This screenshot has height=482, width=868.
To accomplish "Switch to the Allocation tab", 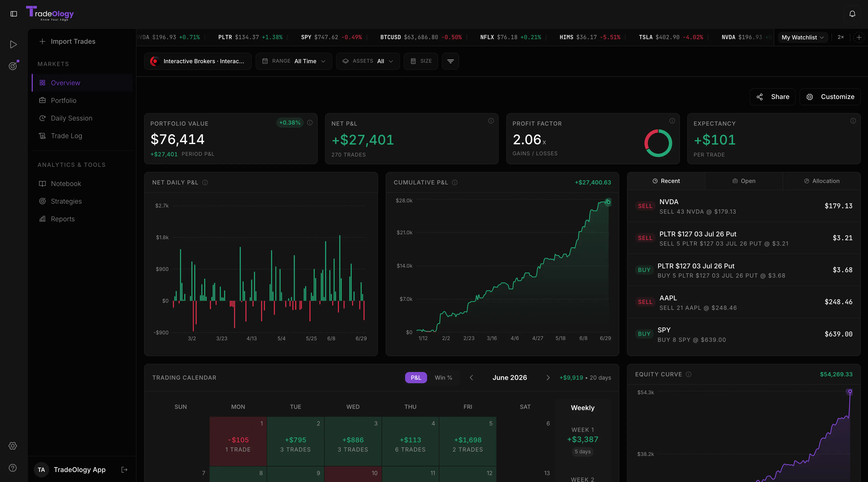I will pos(821,181).
